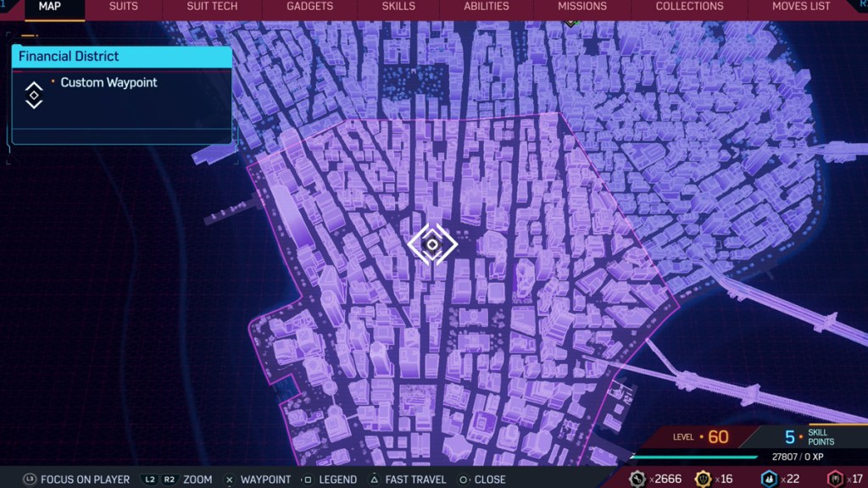Go to the Skills tab
Screen dimensions: 868x488
pos(398,7)
